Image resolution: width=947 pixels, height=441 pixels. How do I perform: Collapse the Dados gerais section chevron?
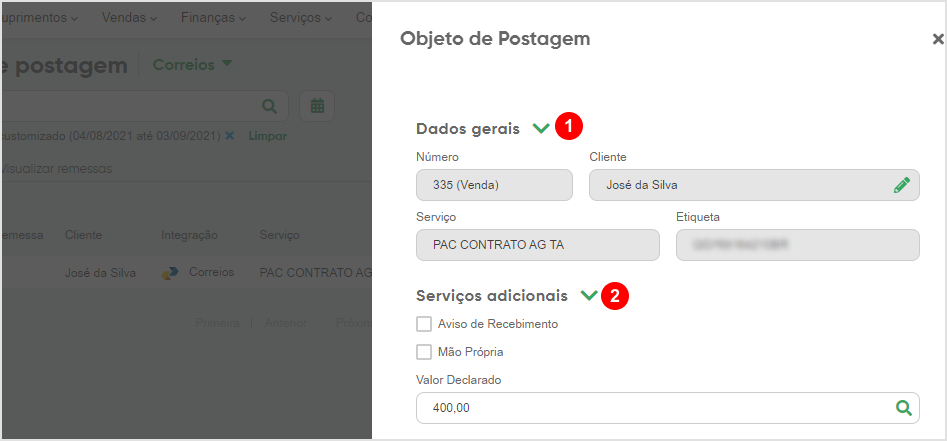(x=541, y=128)
